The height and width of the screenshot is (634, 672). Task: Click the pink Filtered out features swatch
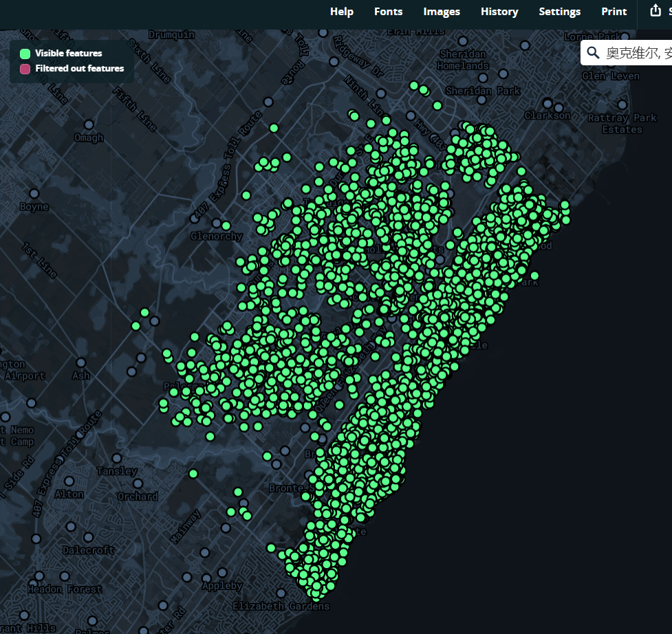click(25, 69)
